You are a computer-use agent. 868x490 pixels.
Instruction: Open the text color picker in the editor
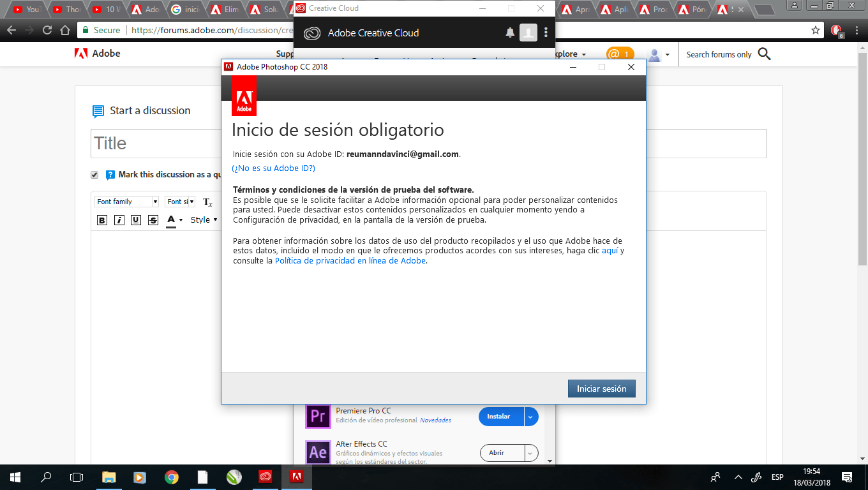(x=174, y=220)
